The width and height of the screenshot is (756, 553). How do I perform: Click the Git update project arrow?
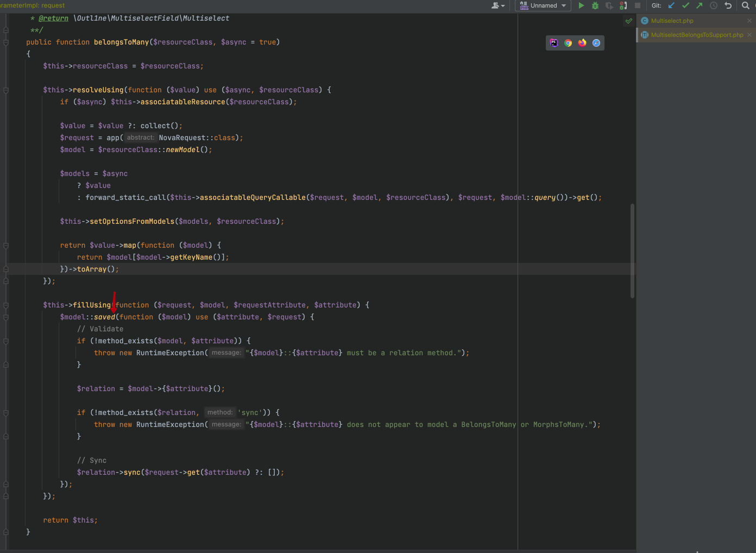tap(671, 5)
